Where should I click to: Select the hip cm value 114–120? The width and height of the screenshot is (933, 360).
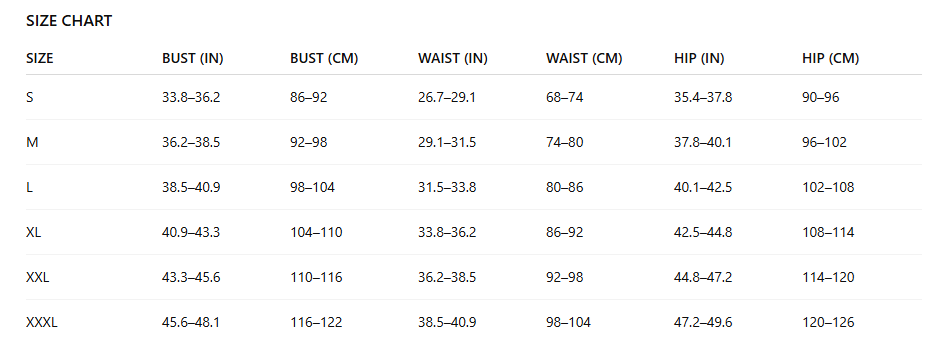[828, 277]
